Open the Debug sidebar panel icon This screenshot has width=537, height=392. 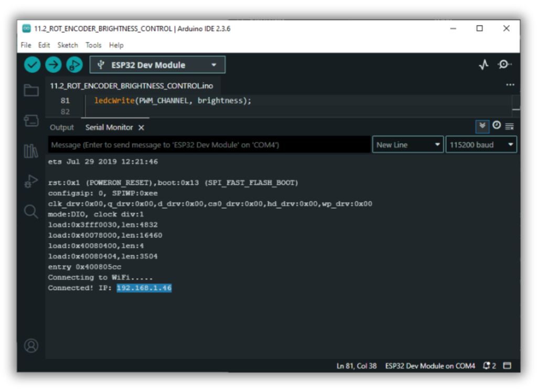point(31,181)
